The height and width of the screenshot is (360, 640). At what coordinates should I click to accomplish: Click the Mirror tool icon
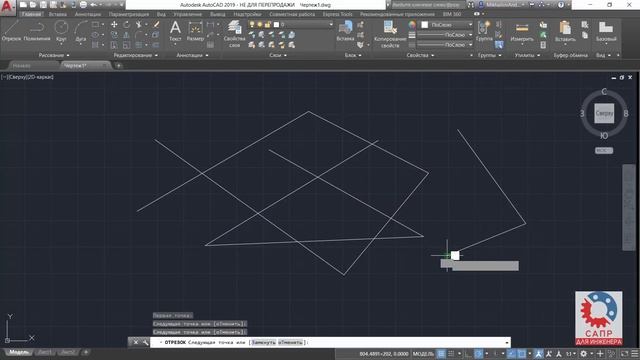point(127,35)
